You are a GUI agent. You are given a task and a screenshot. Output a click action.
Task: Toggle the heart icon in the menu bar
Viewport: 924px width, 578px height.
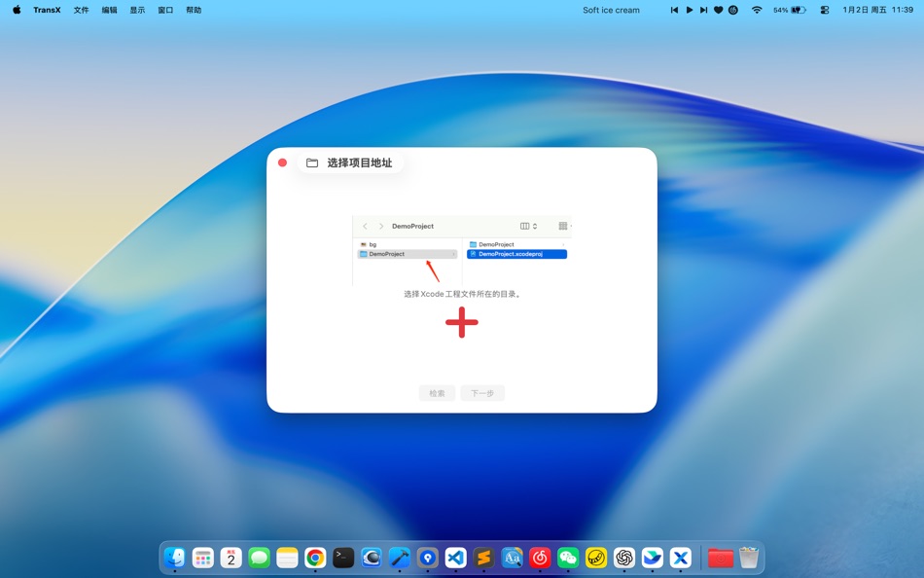(718, 10)
